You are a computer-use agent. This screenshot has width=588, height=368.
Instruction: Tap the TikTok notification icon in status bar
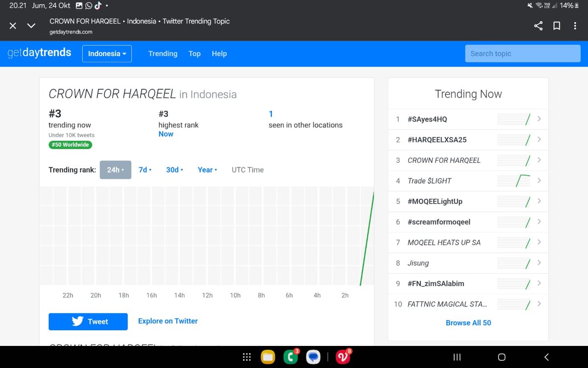[98, 6]
